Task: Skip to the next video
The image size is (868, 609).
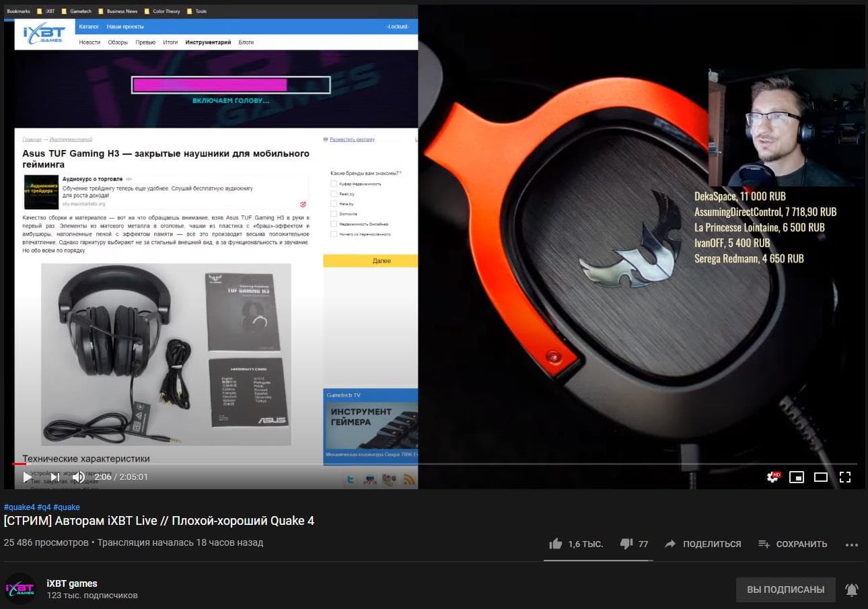Action: pyautogui.click(x=55, y=477)
